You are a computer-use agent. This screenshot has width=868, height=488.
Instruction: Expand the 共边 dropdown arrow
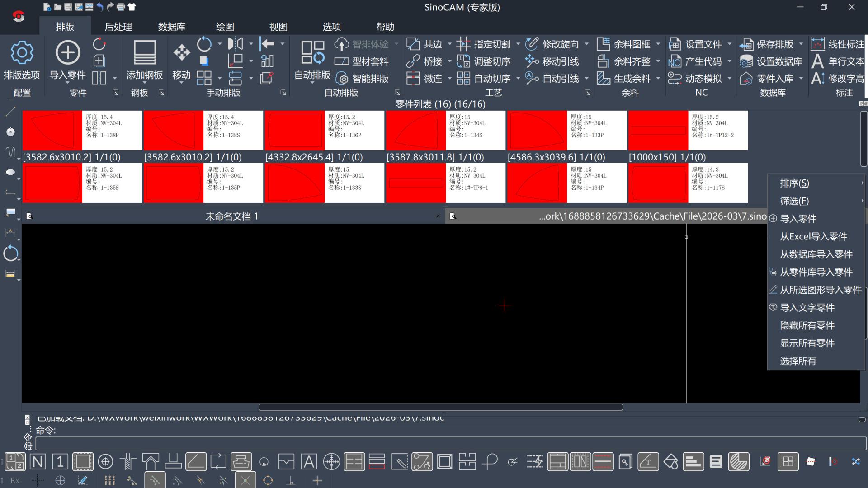click(x=449, y=44)
